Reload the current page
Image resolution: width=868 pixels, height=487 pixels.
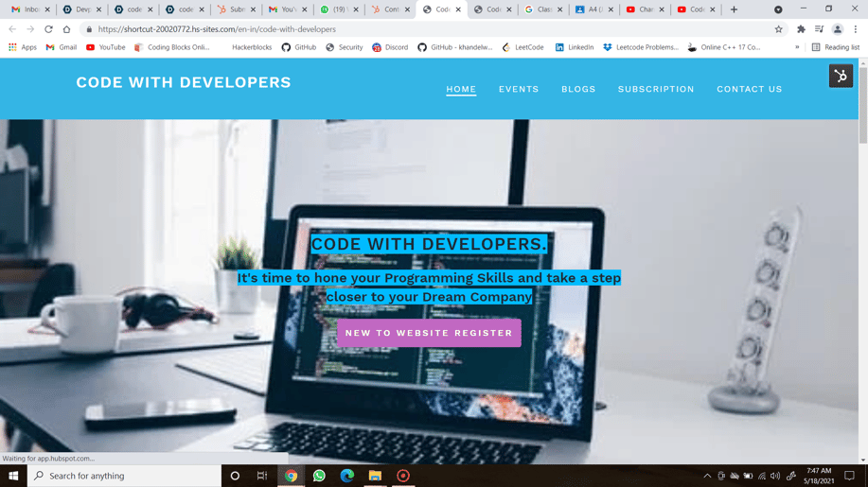[48, 29]
